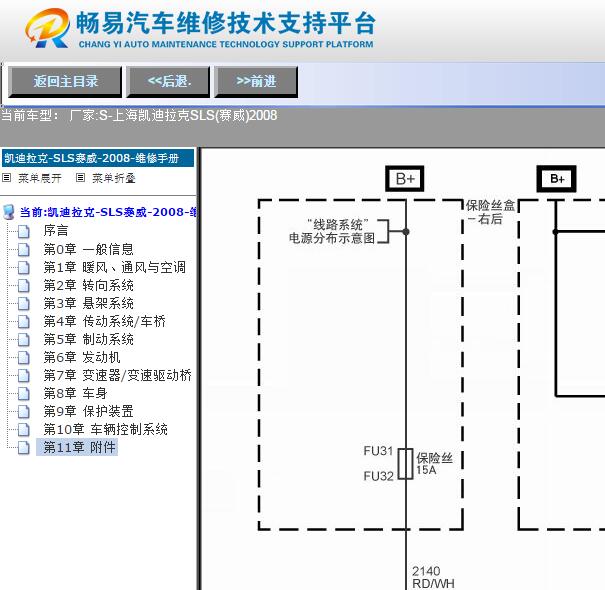
Task: Open 第4章 传动系统/车桥
Action: 105,321
